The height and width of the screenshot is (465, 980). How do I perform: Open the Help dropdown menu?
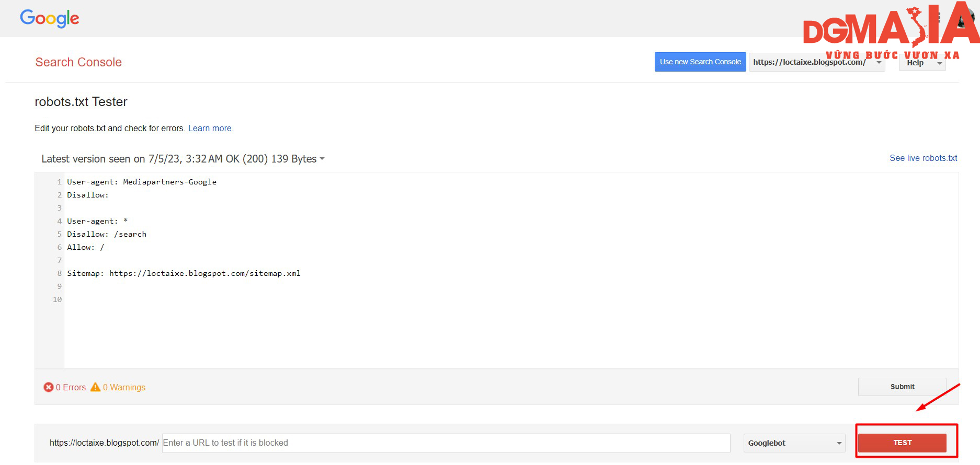(922, 63)
